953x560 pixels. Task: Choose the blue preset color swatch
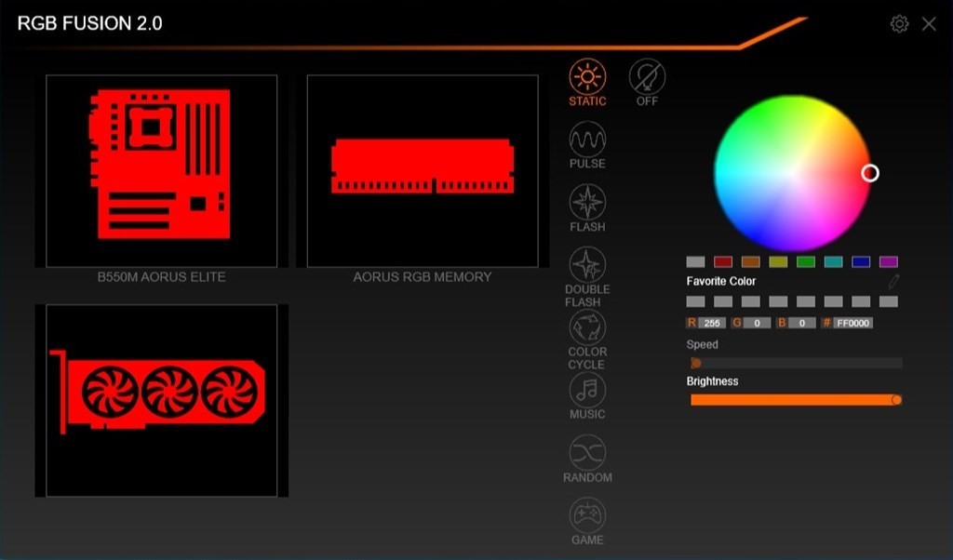coord(861,261)
